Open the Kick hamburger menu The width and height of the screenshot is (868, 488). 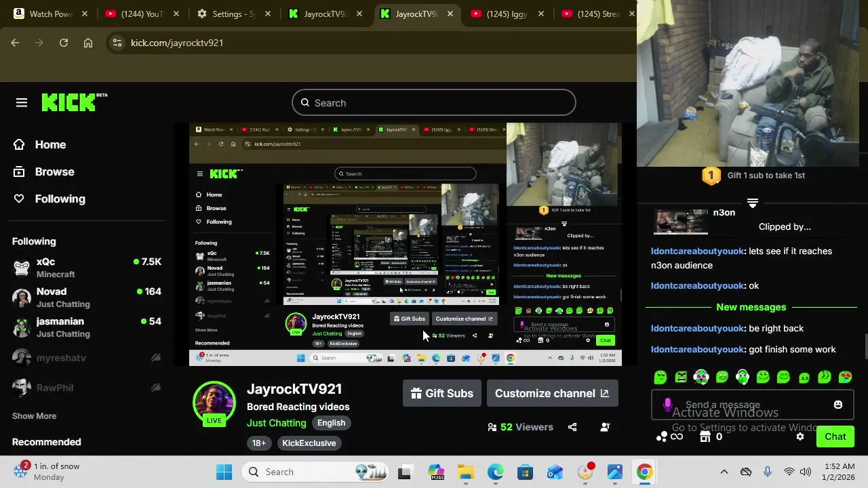[x=22, y=103]
